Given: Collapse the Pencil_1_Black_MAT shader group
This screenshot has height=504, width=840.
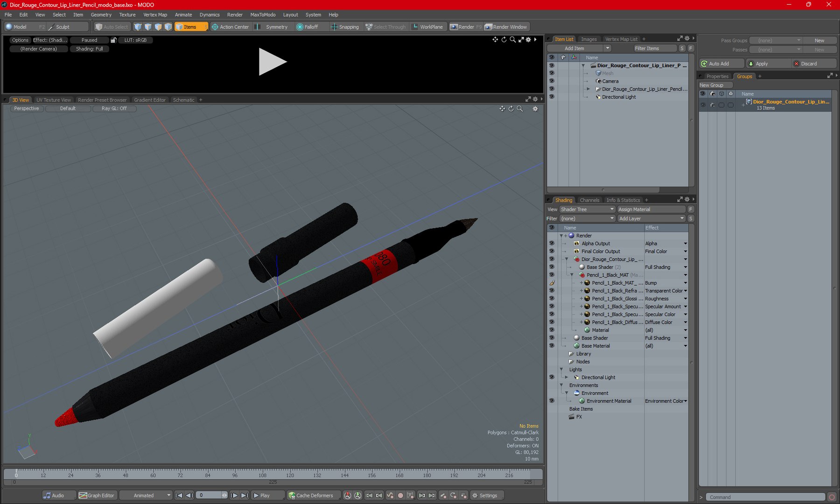Looking at the screenshot, I should tap(572, 275).
